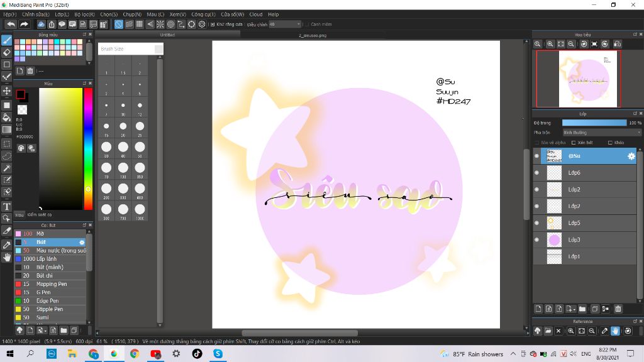Select the Move tool
This screenshot has height=362, width=644.
click(6, 90)
